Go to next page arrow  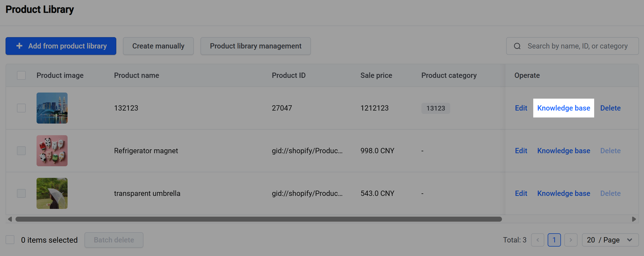pos(571,240)
